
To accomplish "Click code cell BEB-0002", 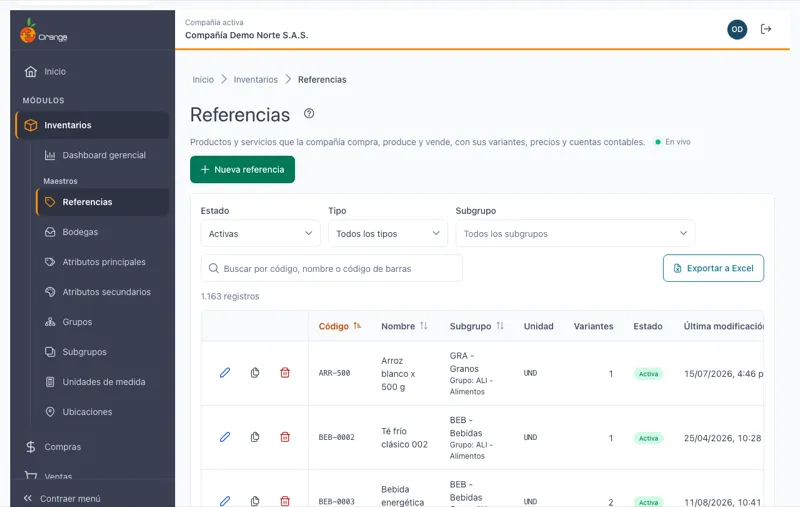I will (x=336, y=438).
